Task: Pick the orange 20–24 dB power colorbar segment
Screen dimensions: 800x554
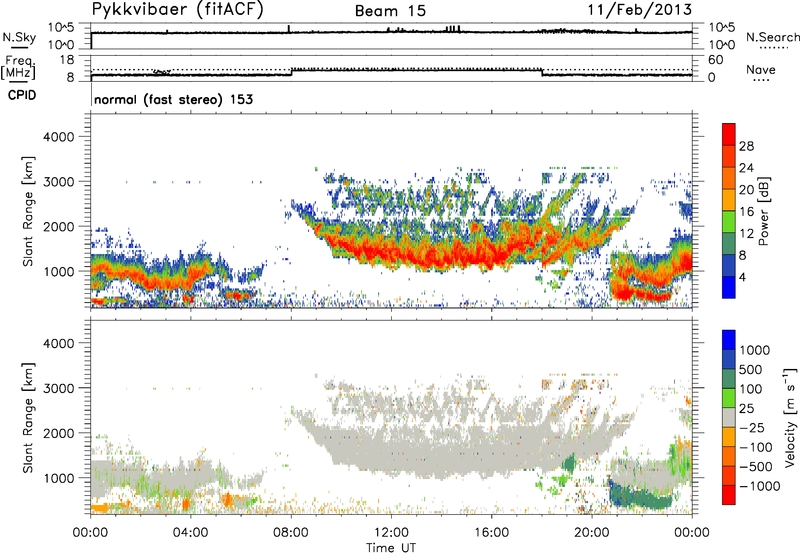Action: click(x=729, y=178)
